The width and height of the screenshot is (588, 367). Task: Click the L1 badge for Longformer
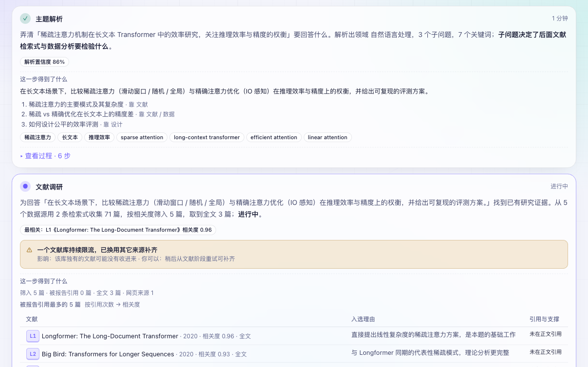tap(33, 336)
